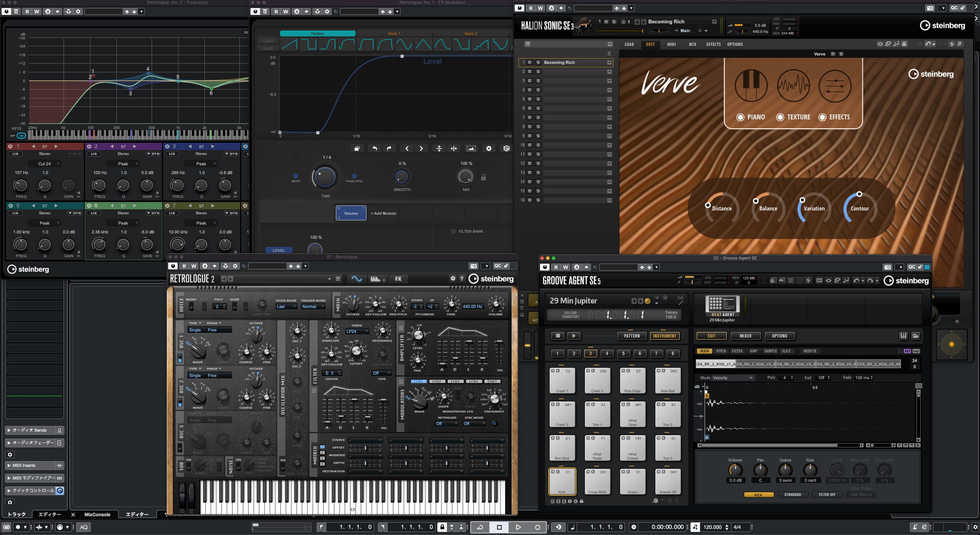The width and height of the screenshot is (980, 535).
Task: Solo HALion slot 1 Becoming Rich
Action: point(538,62)
